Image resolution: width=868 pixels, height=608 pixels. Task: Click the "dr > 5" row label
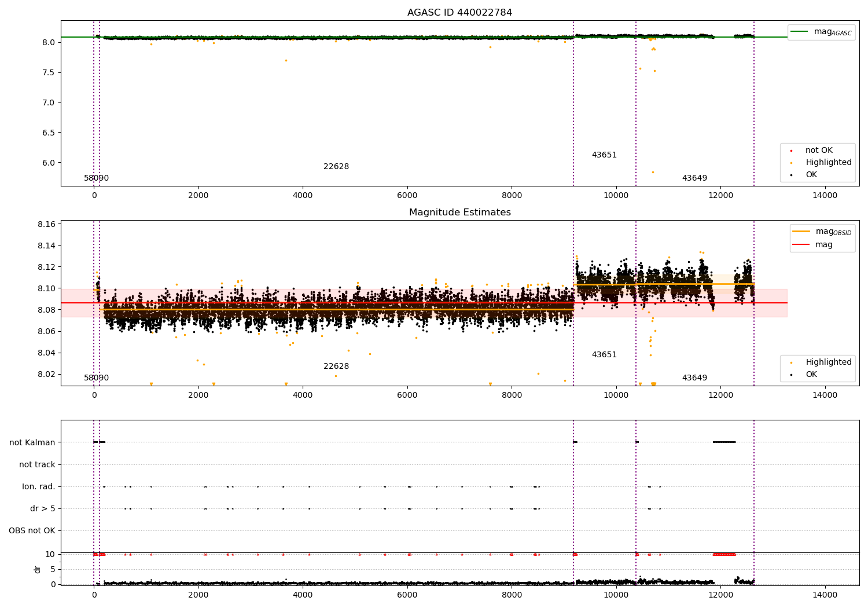[43, 509]
